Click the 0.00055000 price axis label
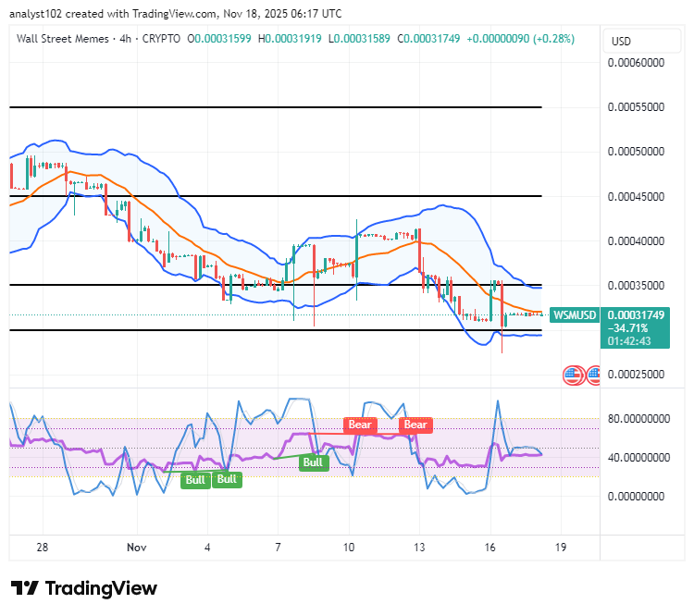The height and width of the screenshot is (616, 694). pos(636,107)
